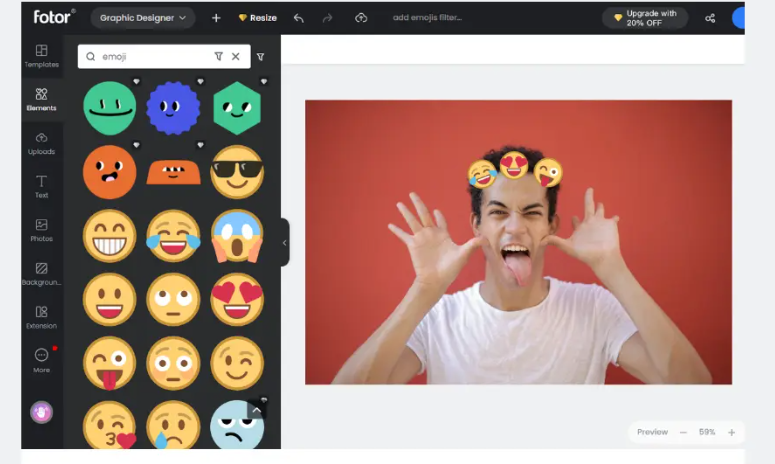Add the eye-rolling emoji sticker

pyautogui.click(x=173, y=299)
